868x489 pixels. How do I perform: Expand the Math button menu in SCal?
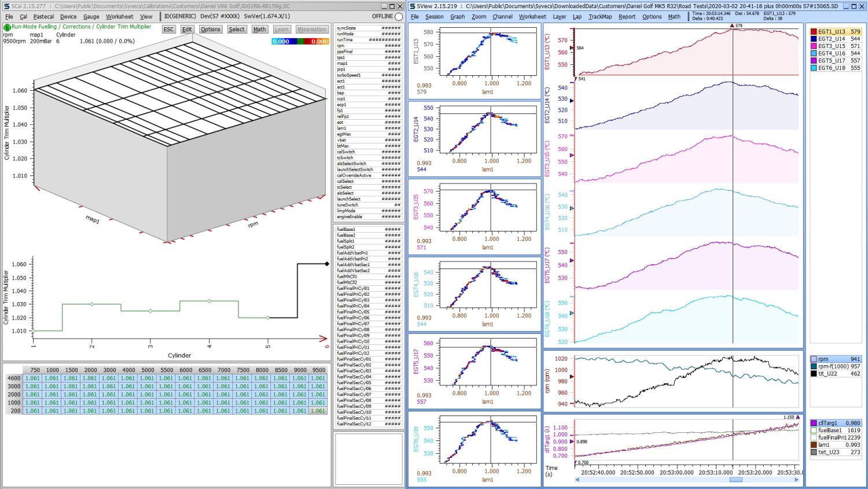point(259,30)
